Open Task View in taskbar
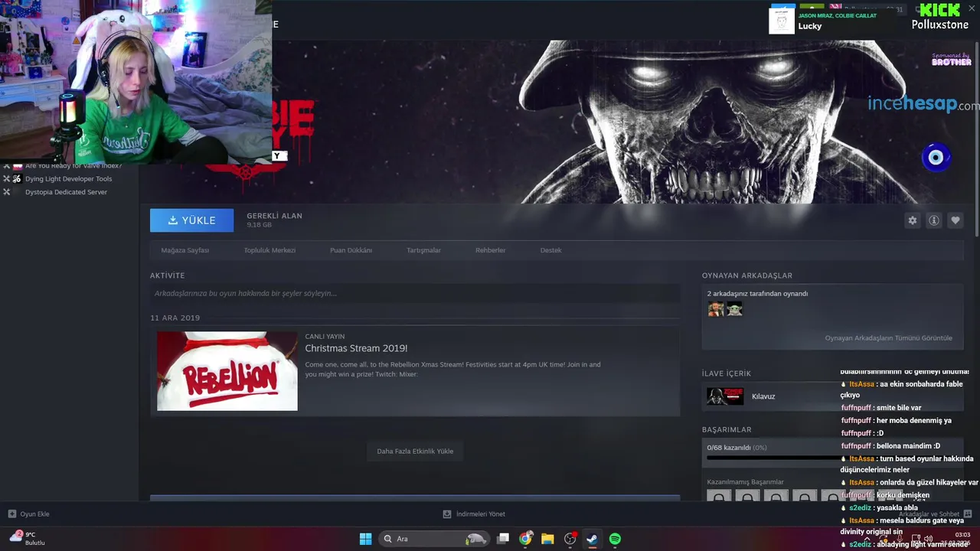Image resolution: width=980 pixels, height=551 pixels. click(x=503, y=539)
